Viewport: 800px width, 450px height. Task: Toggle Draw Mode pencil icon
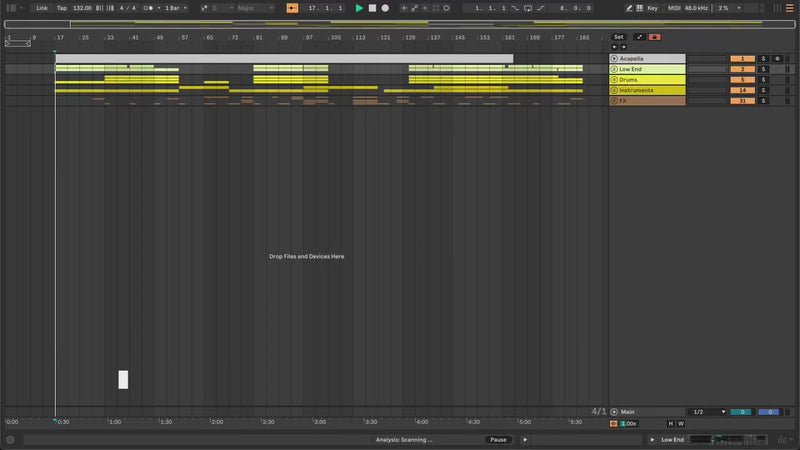tap(629, 8)
